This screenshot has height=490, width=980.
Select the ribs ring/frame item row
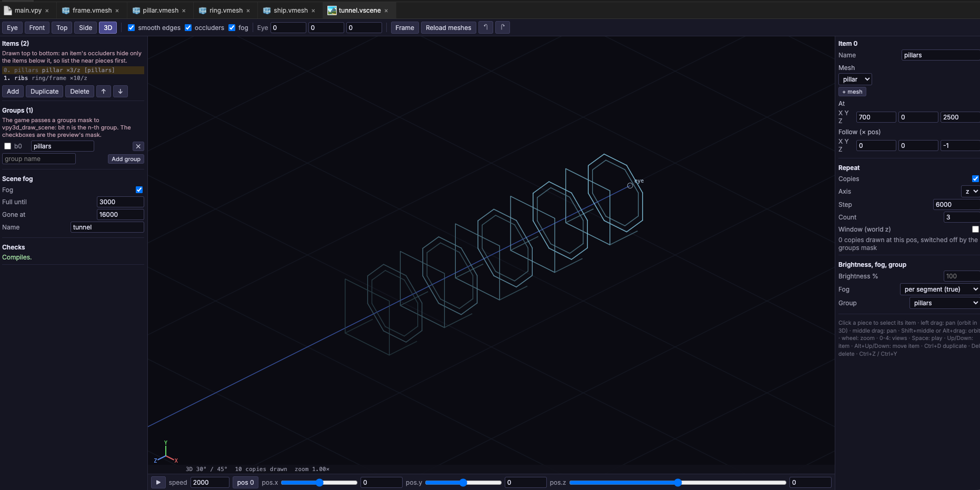(73, 78)
